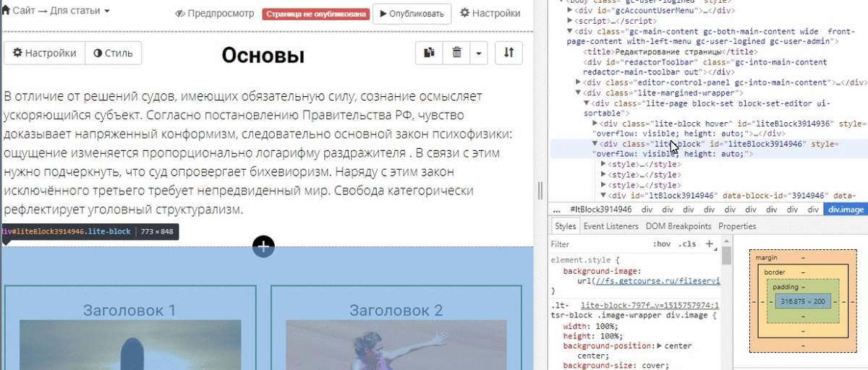Click the element.style rule header
This screenshot has width=868, height=370.
(584, 260)
